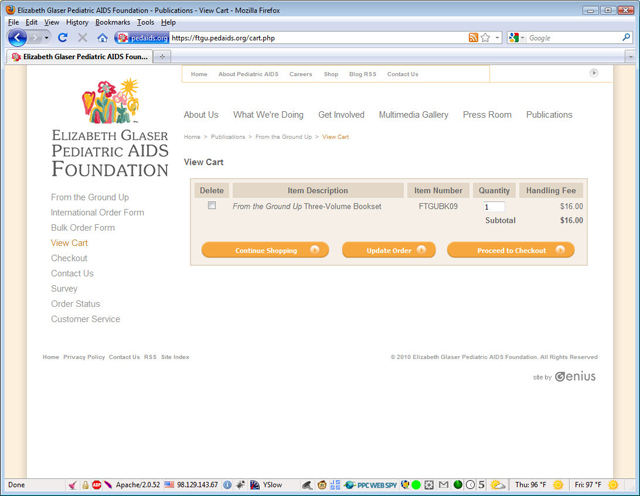Click the clock icon in status bar
The image size is (640, 496).
pyautogui.click(x=470, y=485)
